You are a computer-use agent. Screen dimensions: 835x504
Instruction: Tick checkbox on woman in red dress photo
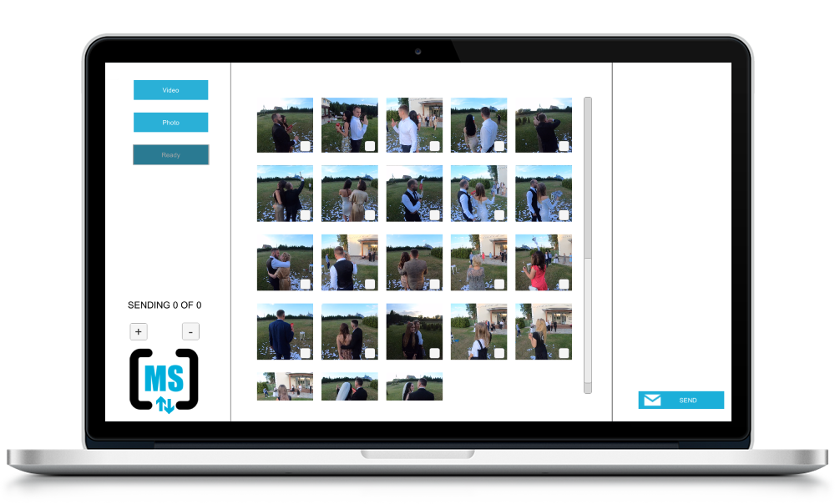(564, 284)
